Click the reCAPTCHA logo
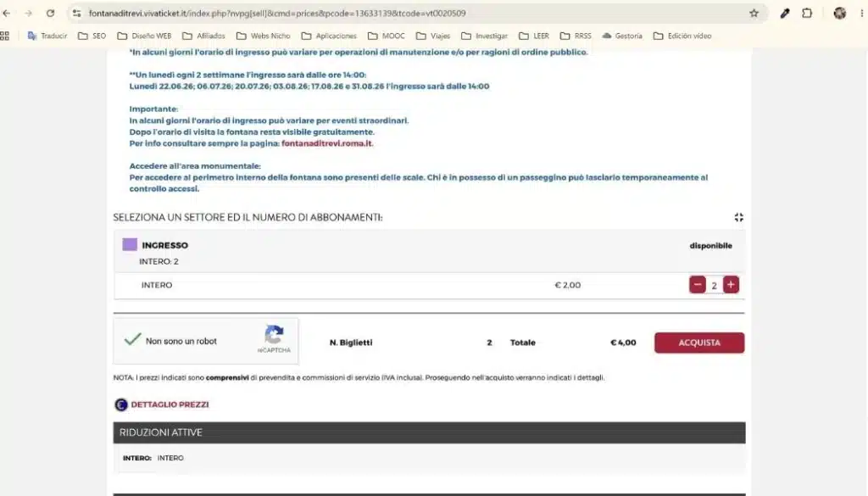This screenshot has height=496, width=868. pos(274,335)
